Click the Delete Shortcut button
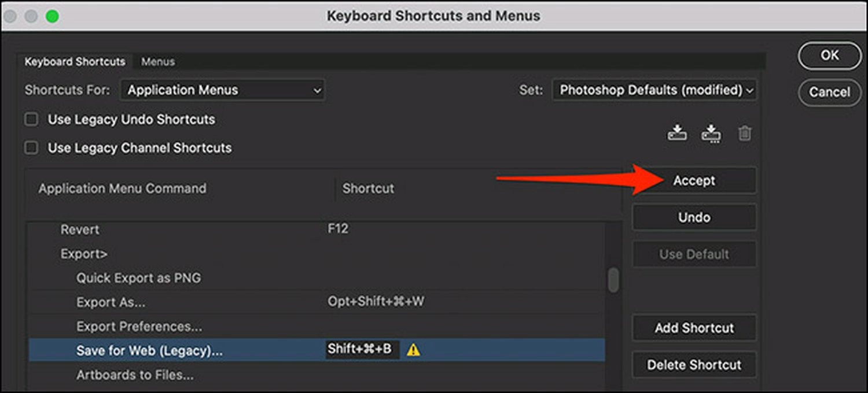Viewport: 868px width, 393px height. coord(694,365)
